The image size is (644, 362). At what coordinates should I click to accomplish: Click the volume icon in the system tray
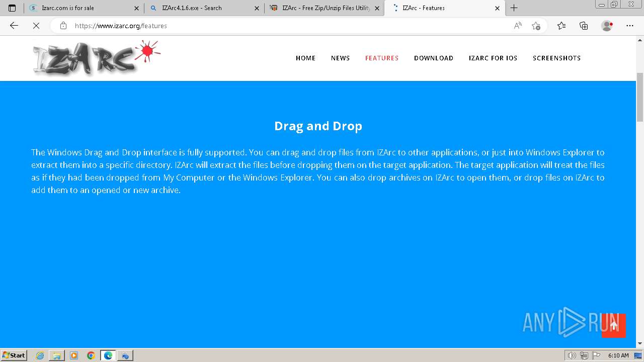[x=572, y=355]
